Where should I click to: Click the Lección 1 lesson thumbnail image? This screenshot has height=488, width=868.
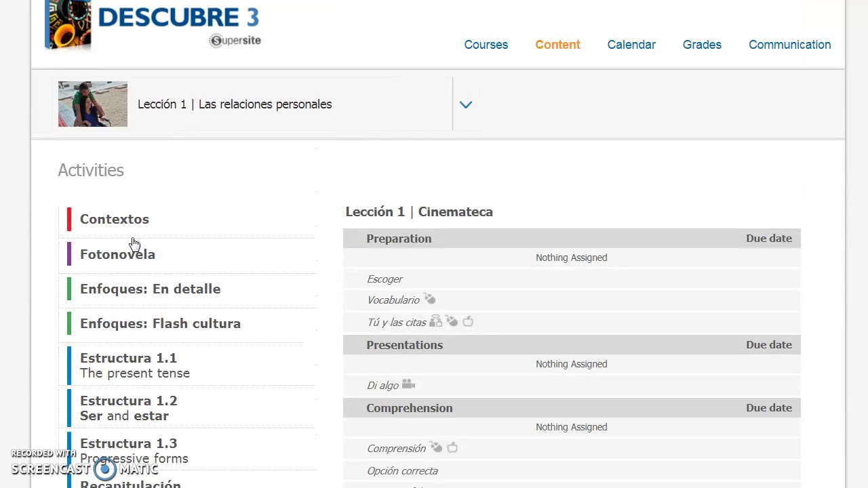tap(93, 104)
